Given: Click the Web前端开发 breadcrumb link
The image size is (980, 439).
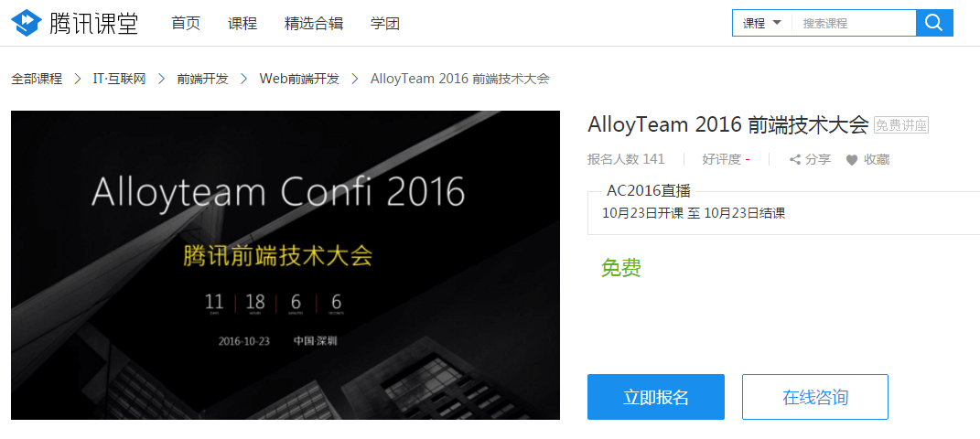Looking at the screenshot, I should (299, 80).
